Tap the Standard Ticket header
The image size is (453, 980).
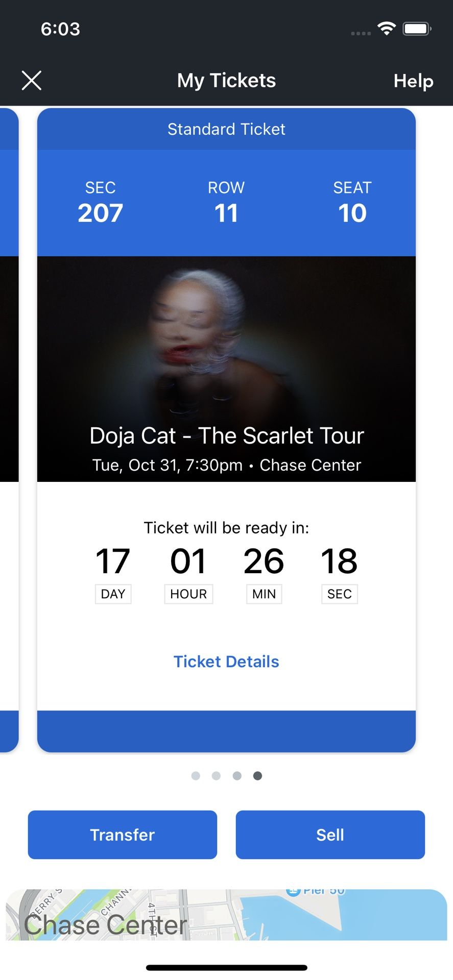pyautogui.click(x=226, y=129)
